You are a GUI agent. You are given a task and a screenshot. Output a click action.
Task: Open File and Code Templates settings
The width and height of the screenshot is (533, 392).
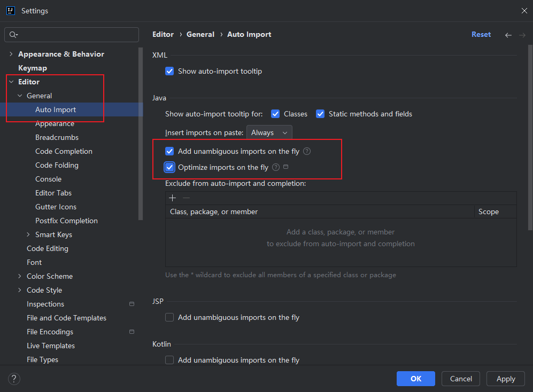[x=67, y=318]
